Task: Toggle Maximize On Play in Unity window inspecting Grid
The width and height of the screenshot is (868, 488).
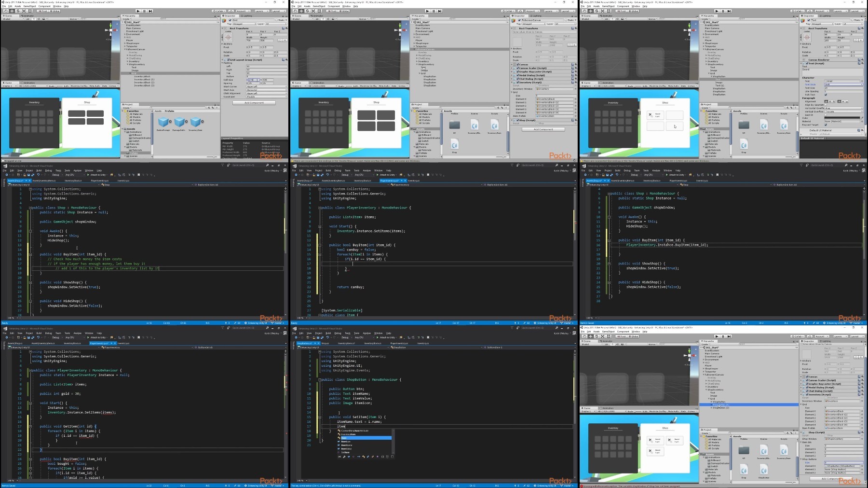Action: tap(79, 86)
